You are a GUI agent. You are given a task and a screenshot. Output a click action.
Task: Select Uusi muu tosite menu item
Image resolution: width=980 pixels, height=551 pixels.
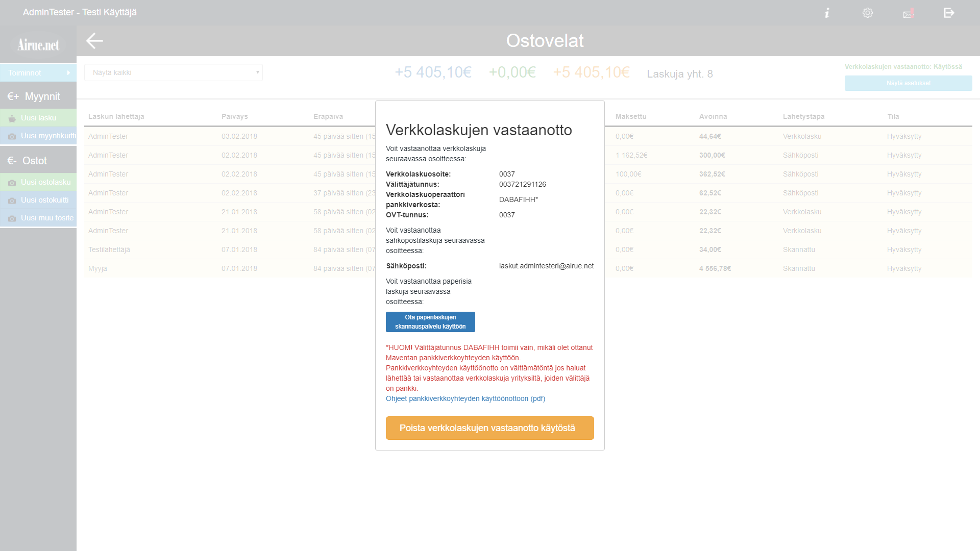click(47, 218)
